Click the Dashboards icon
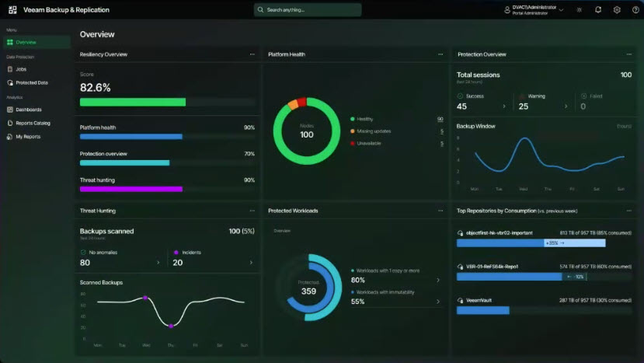Screen dimensions: 644x363 (x=10, y=110)
